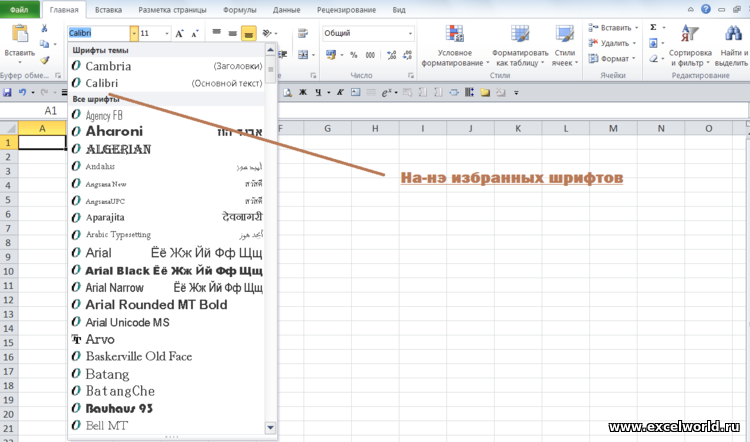Select column header G
This screenshot has width=750, height=442.
tap(327, 128)
